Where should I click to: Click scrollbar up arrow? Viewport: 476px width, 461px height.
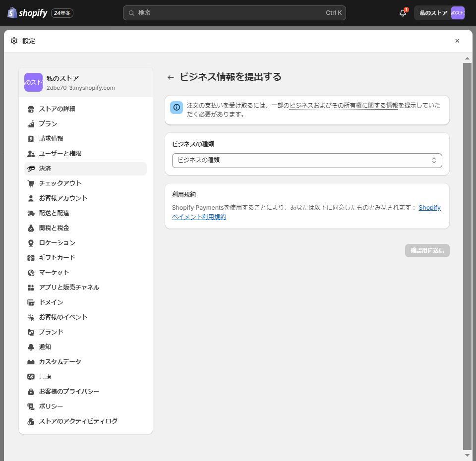click(467, 58)
